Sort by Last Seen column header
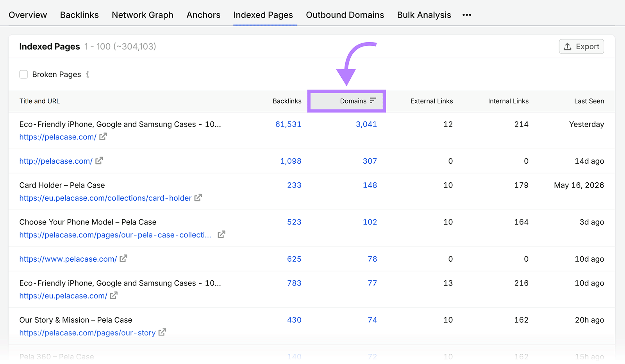The height and width of the screenshot is (364, 625). pyautogui.click(x=589, y=101)
